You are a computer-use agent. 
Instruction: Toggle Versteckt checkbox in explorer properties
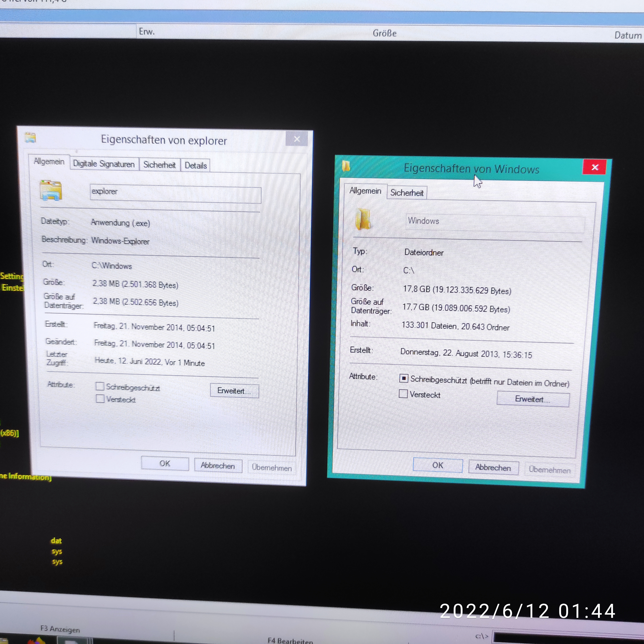tap(100, 399)
